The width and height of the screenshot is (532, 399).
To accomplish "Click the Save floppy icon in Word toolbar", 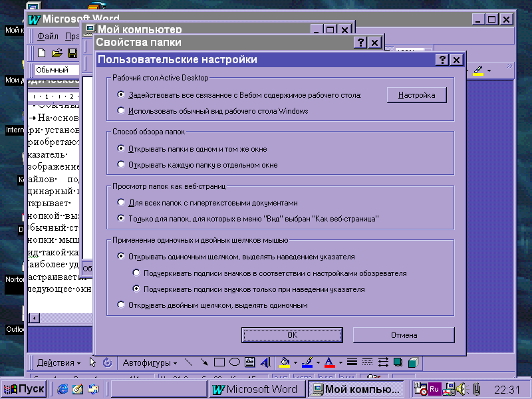I will click(72, 53).
